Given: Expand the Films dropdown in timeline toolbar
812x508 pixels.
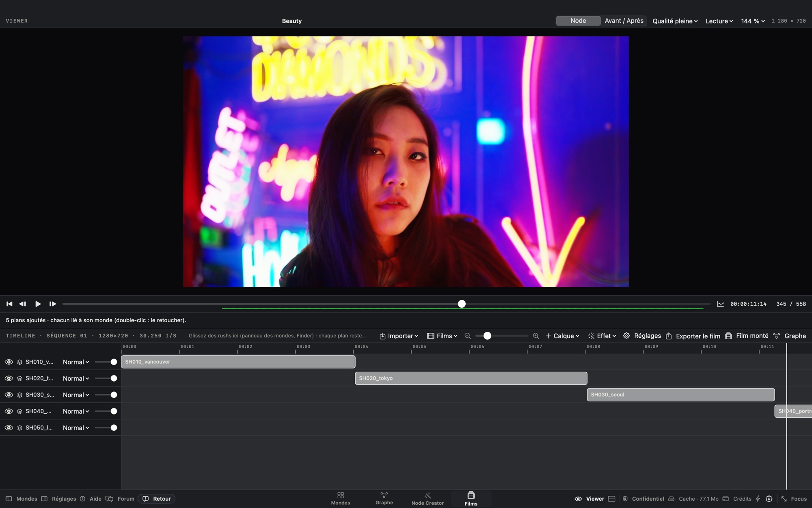Looking at the screenshot, I should [442, 336].
